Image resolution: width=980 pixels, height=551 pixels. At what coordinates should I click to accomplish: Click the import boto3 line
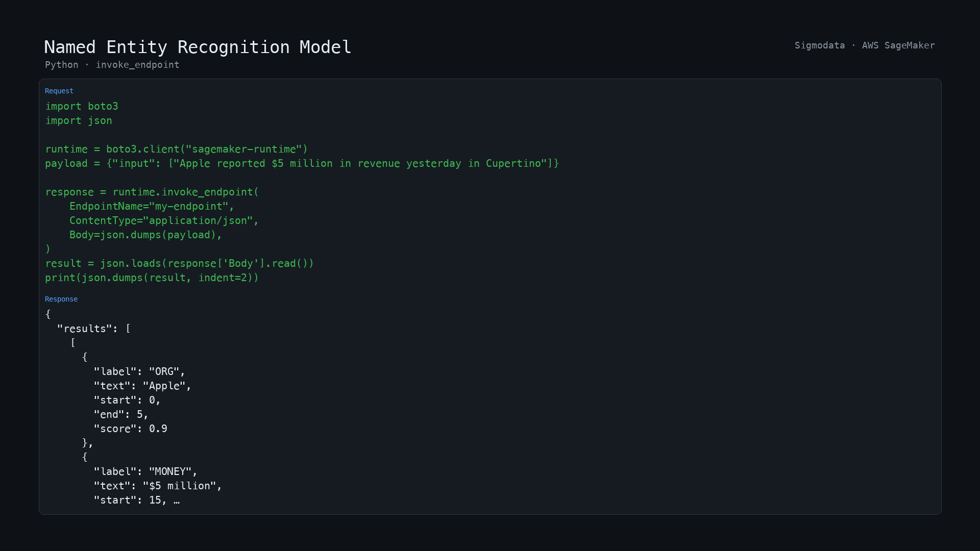[x=82, y=106]
